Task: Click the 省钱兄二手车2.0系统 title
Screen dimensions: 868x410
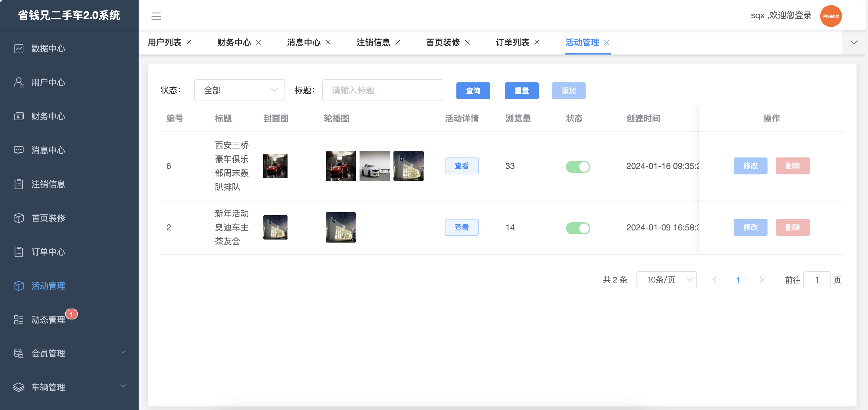Action: (x=69, y=15)
